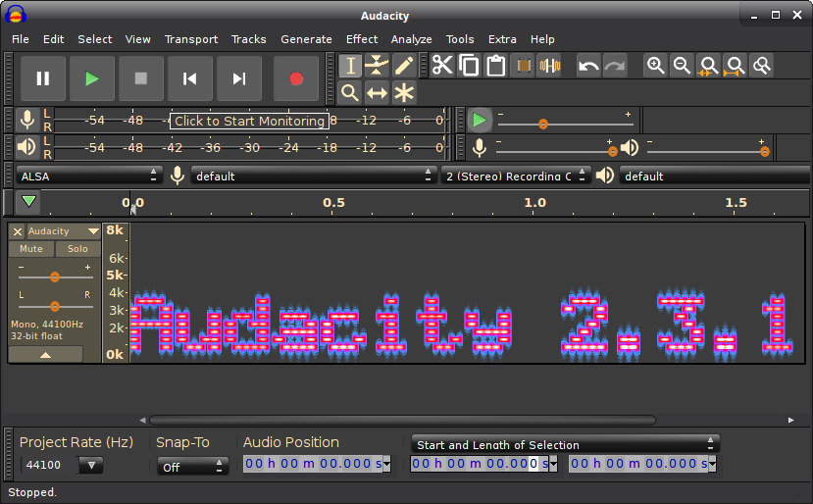Click the Undo arrow icon
Image resolution: width=813 pixels, height=504 pixels.
[588, 66]
